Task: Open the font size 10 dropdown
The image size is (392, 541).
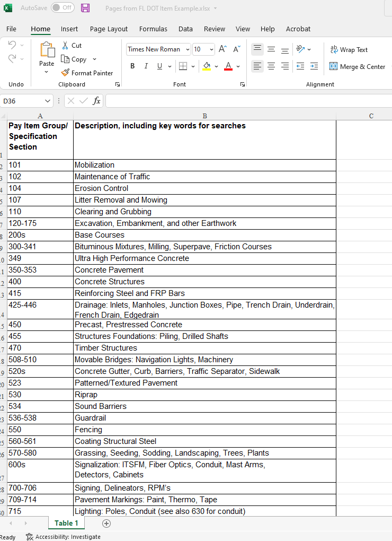Action: coord(211,49)
